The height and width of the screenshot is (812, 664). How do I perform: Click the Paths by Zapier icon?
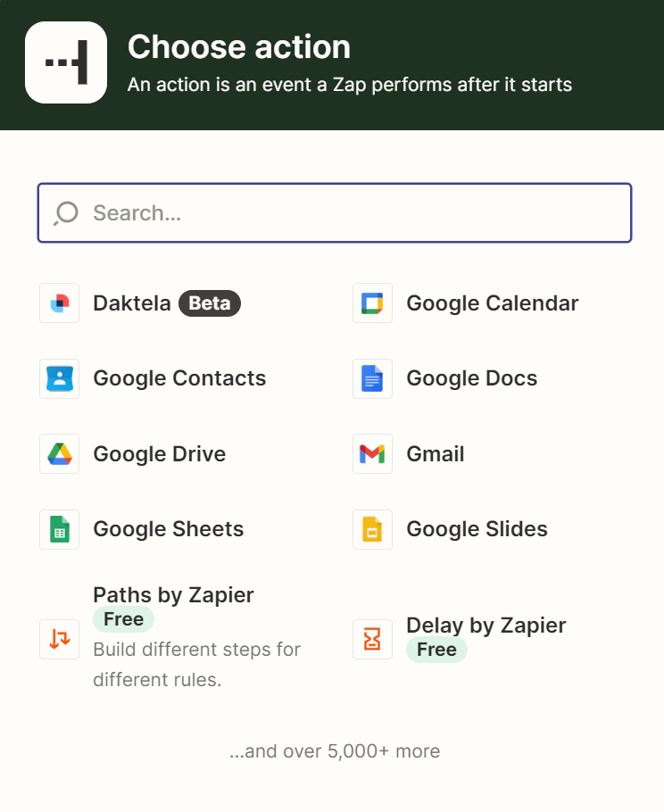point(60,639)
